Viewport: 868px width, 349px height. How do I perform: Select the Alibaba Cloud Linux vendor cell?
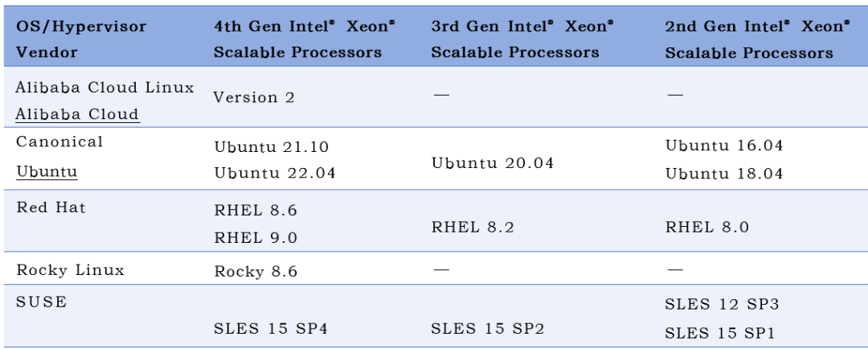(104, 88)
